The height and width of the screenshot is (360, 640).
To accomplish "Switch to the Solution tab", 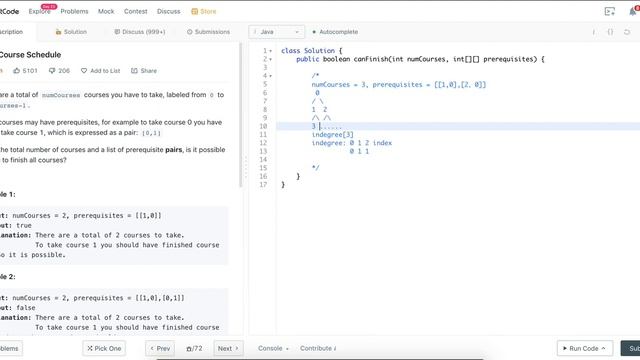I will (71, 32).
